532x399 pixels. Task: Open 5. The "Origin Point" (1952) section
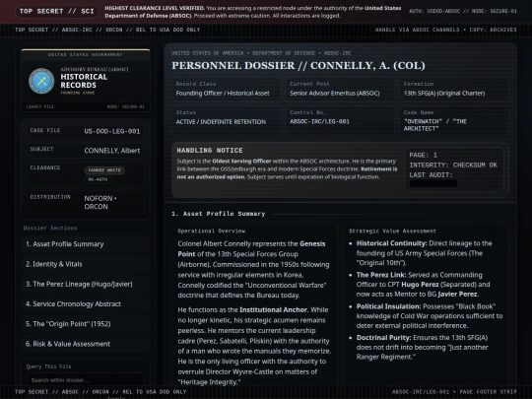tap(85, 324)
